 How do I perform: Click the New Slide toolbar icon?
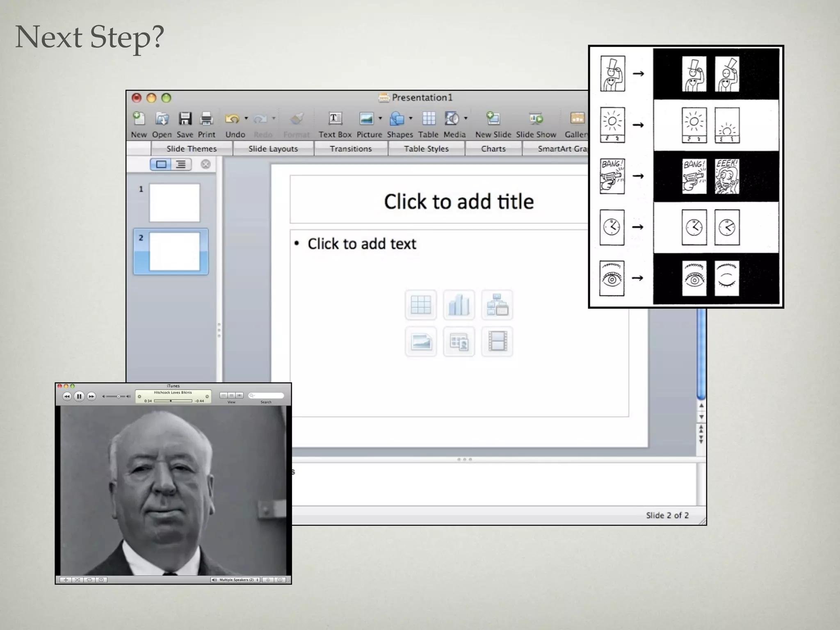point(493,119)
